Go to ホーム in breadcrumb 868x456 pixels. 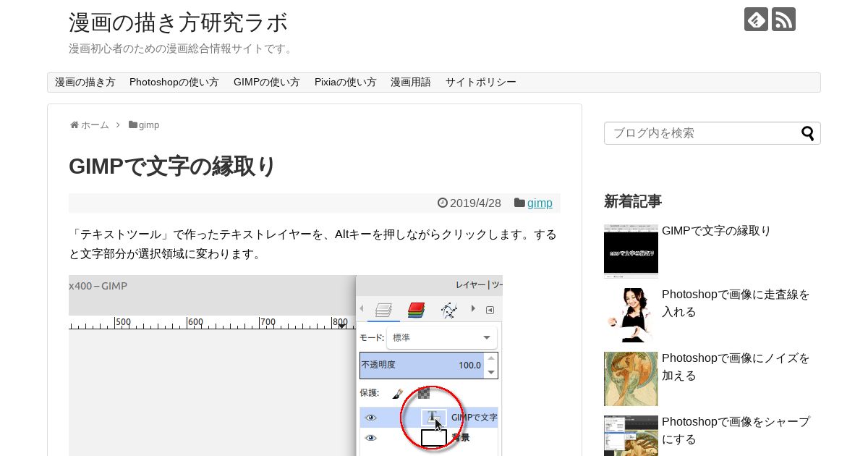pos(95,125)
